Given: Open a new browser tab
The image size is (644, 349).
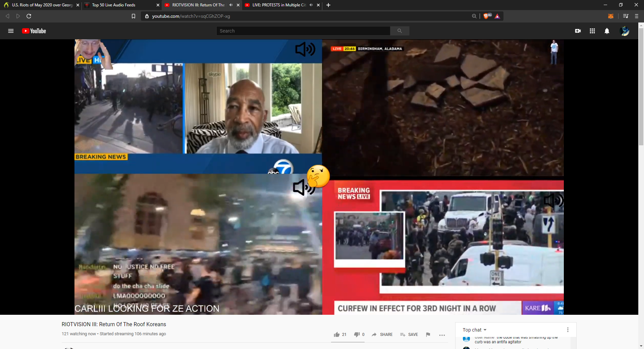Looking at the screenshot, I should coord(328,5).
